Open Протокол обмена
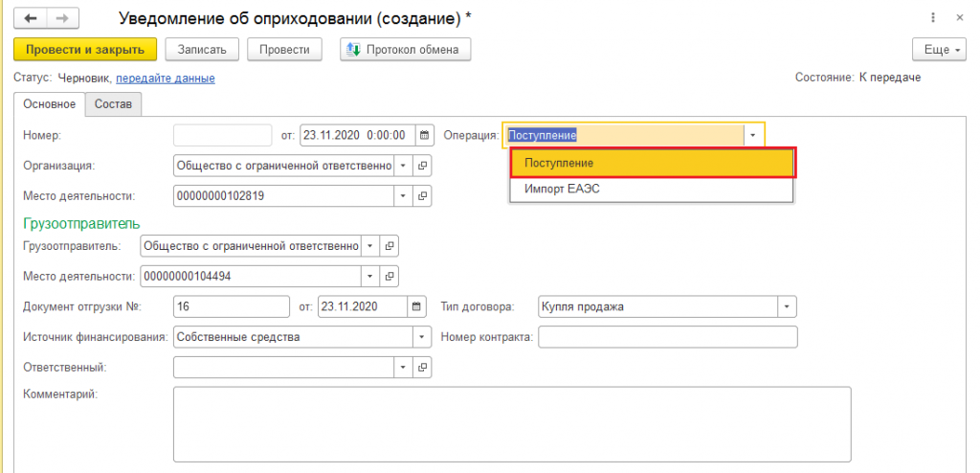Image resolution: width=980 pixels, height=473 pixels. tap(405, 50)
